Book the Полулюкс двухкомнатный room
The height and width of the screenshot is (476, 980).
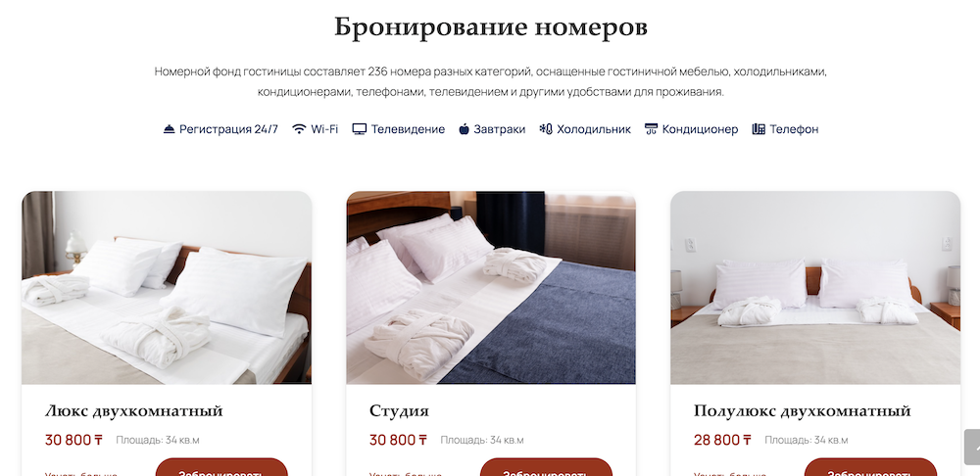tap(870, 468)
